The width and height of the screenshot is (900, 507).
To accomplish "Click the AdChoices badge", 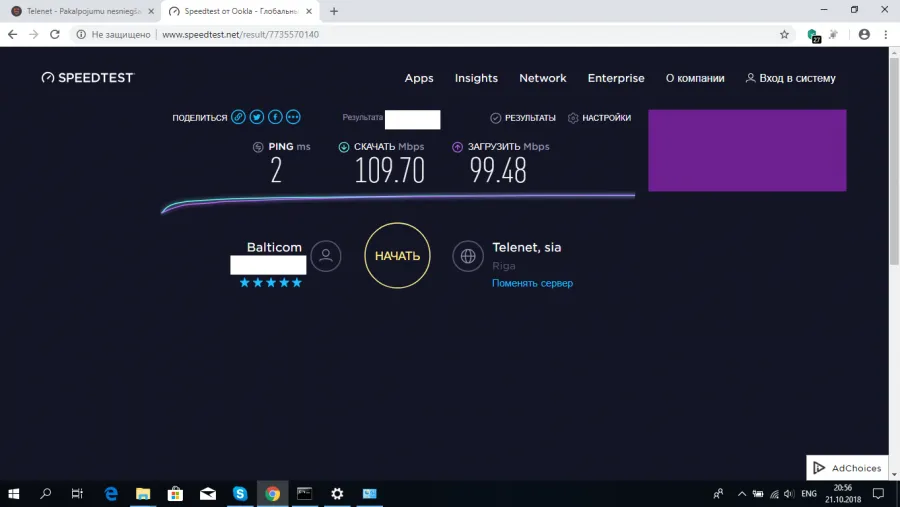I will click(847, 468).
